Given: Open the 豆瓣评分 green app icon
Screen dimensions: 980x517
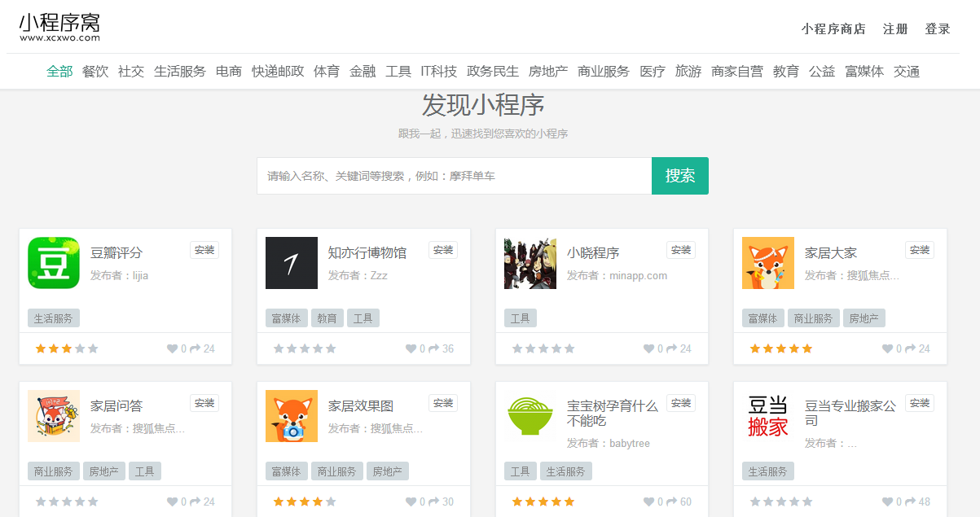Looking at the screenshot, I should pos(54,263).
